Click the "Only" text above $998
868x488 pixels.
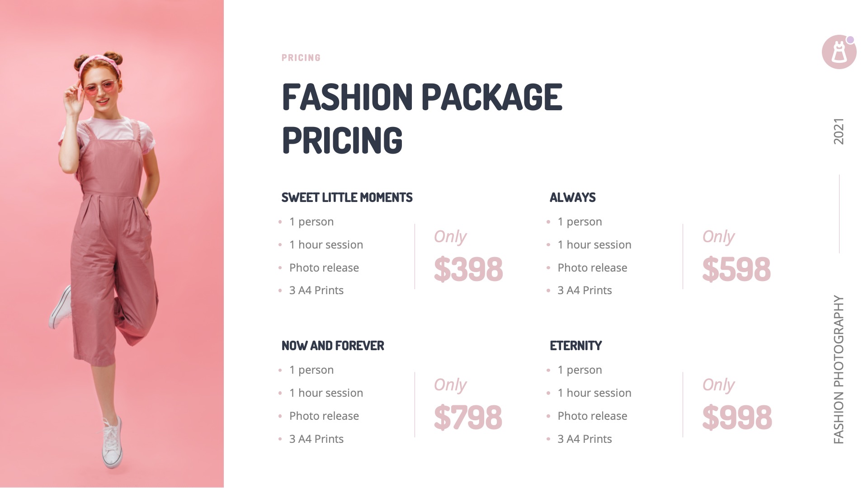pyautogui.click(x=718, y=385)
